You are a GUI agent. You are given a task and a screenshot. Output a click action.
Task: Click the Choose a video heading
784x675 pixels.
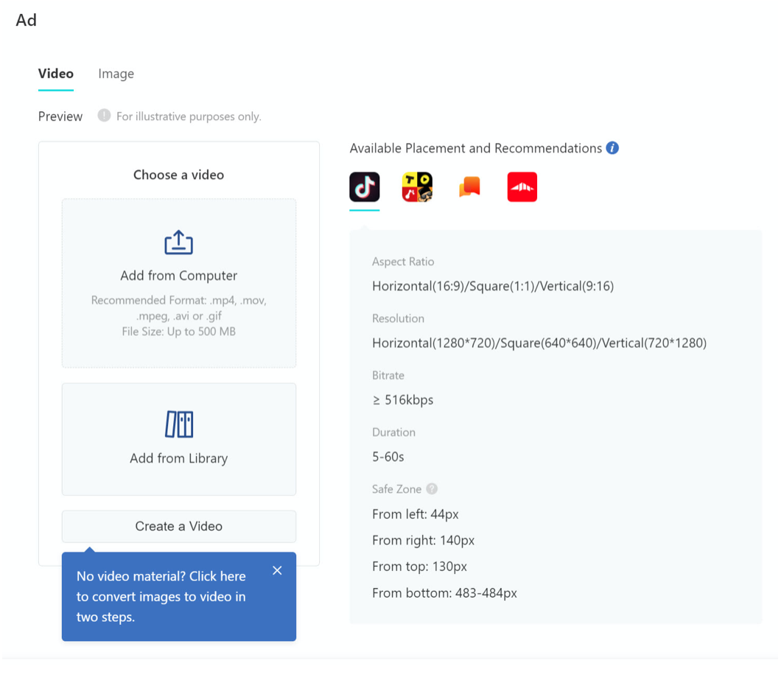(x=178, y=175)
